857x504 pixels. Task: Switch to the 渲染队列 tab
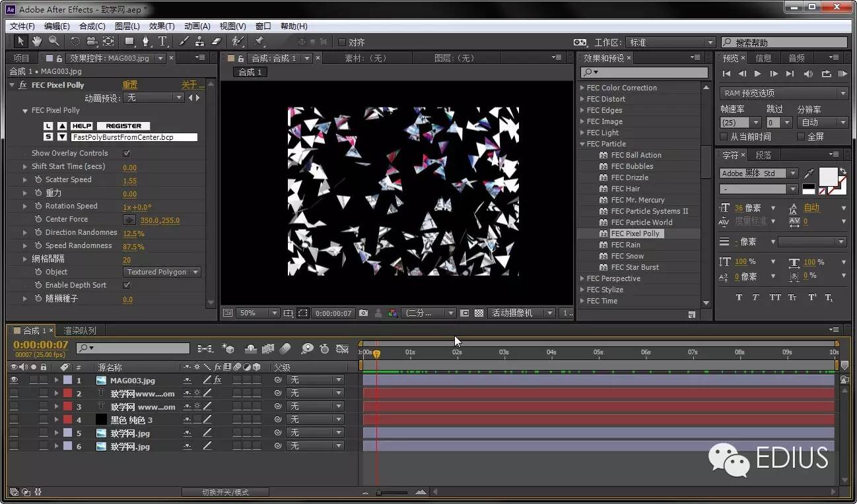pos(80,331)
